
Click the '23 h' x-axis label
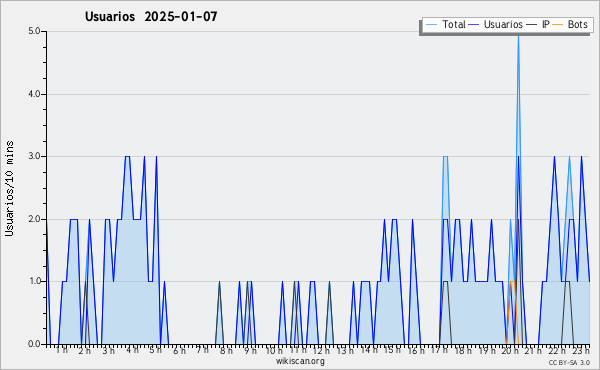click(x=581, y=350)
